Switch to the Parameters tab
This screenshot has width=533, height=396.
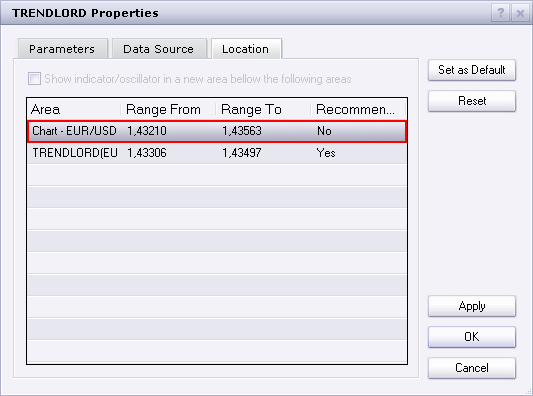click(63, 49)
